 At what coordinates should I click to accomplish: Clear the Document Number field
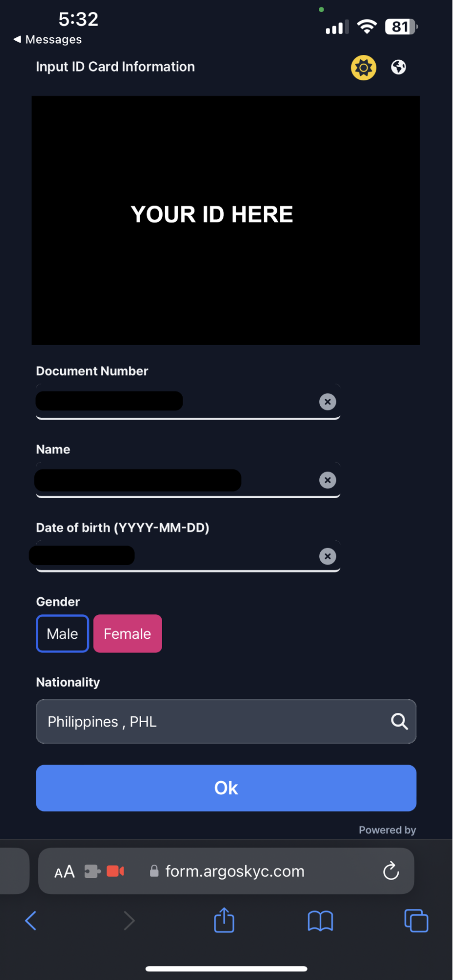click(x=328, y=402)
